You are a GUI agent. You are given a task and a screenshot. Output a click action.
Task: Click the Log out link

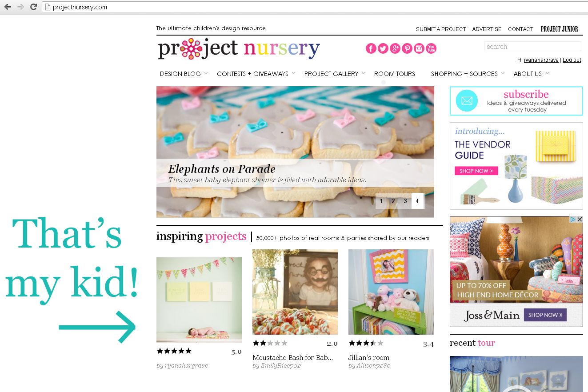coord(572,60)
